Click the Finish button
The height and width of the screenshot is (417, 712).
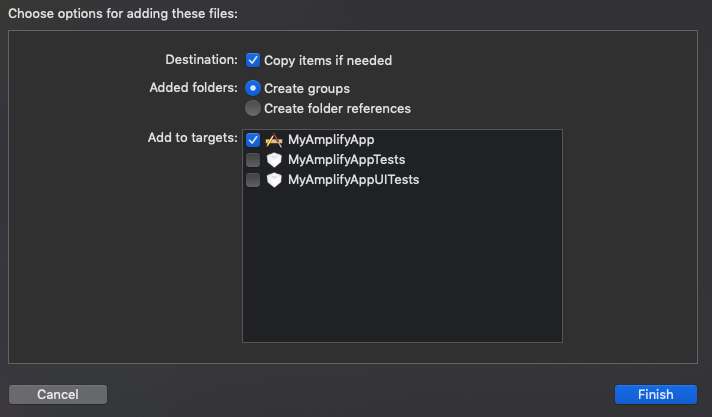656,394
